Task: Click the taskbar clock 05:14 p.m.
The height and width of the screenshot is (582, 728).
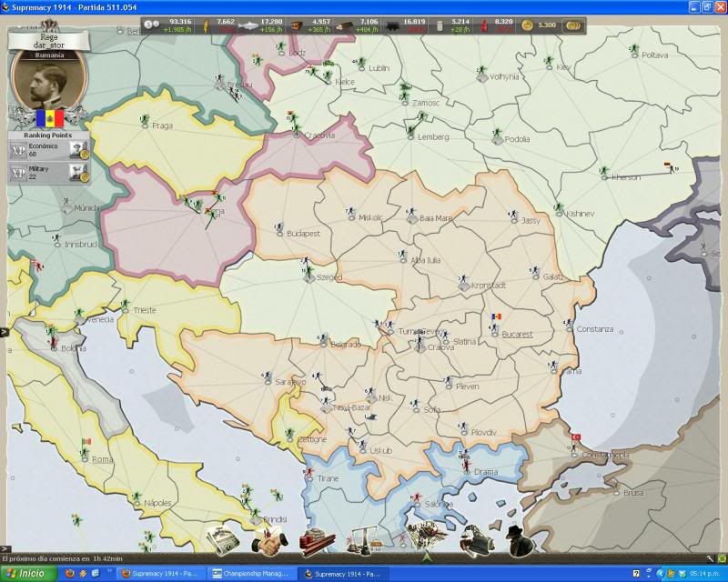Action: pyautogui.click(x=704, y=574)
